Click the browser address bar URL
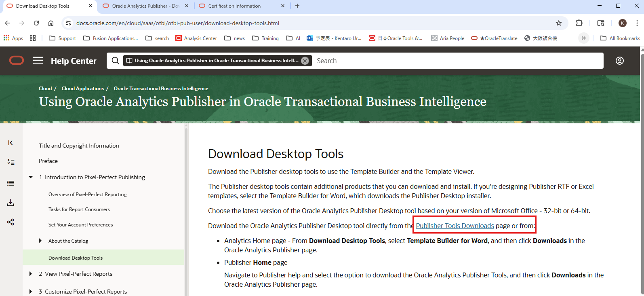The width and height of the screenshot is (644, 296). click(178, 23)
